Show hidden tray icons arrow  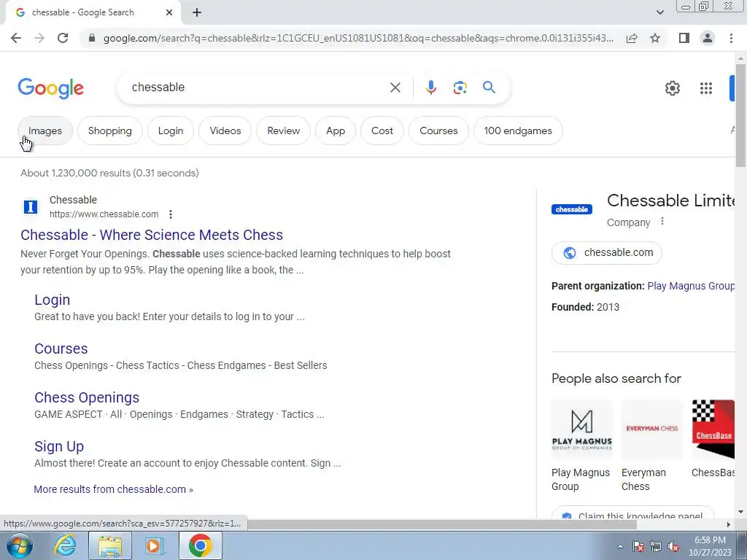(620, 547)
